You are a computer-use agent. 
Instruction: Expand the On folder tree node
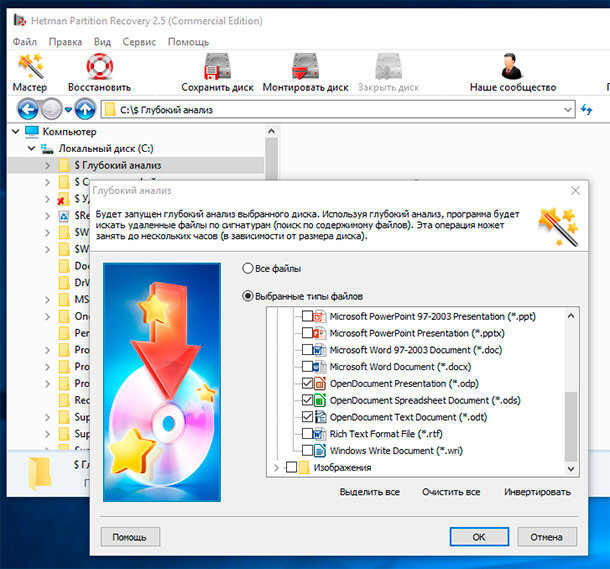47,316
